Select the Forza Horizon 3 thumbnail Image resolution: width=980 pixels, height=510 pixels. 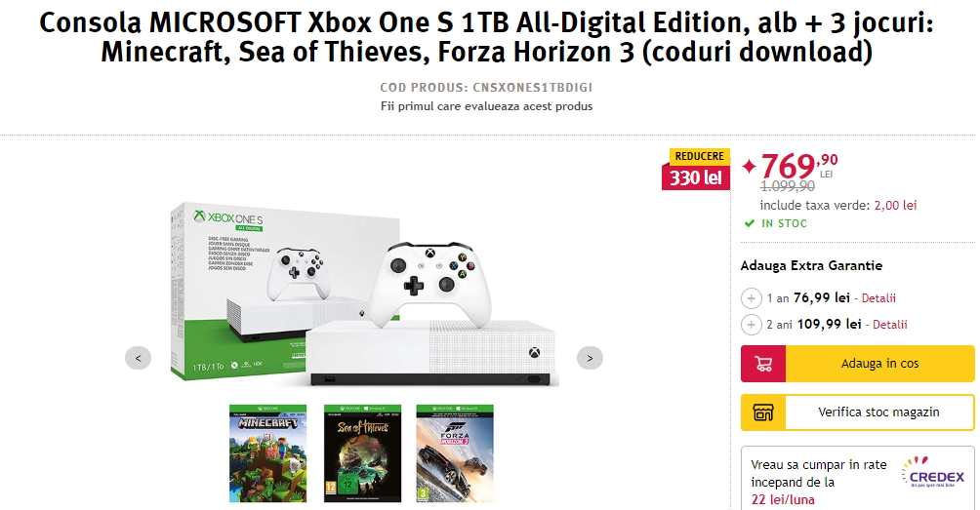(x=455, y=456)
